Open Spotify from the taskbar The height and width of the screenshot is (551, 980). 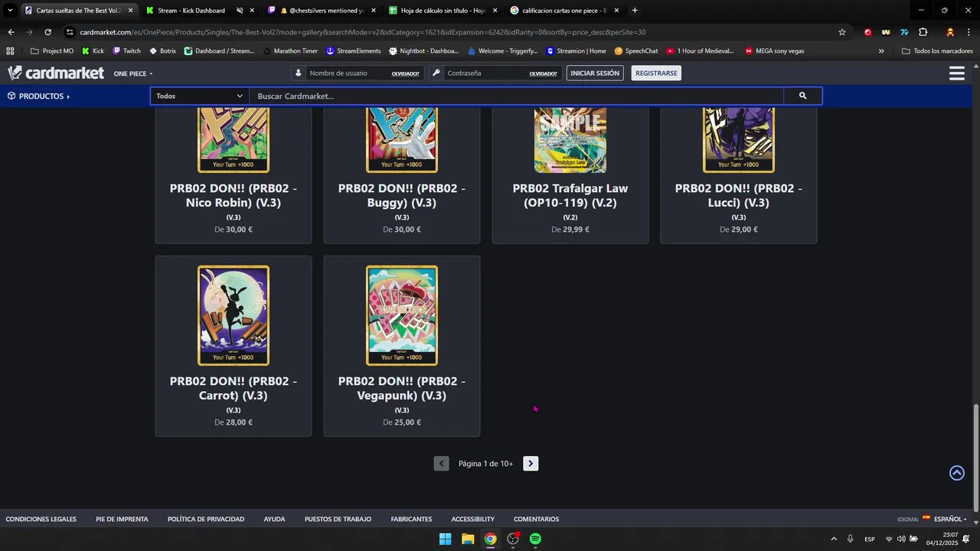[x=535, y=539]
